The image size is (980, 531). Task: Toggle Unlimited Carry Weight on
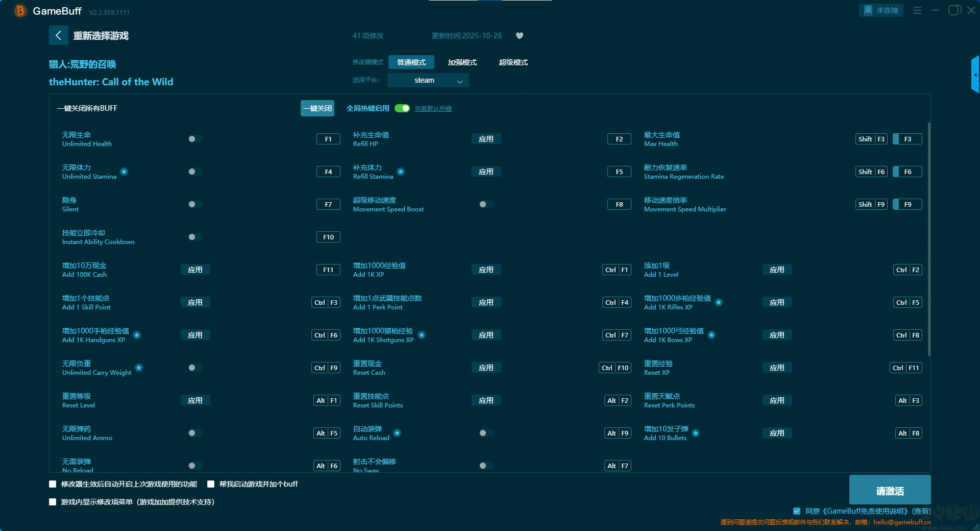tap(195, 368)
